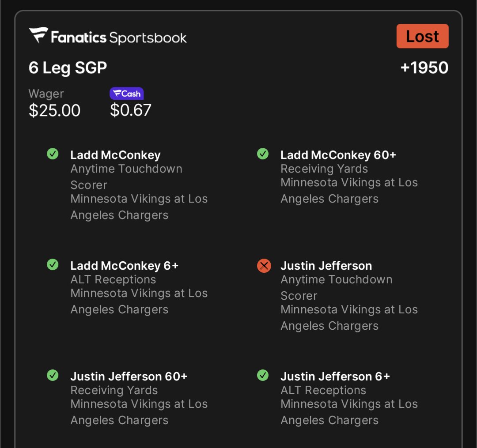Screen dimensions: 477x448
Task: Select the +1950 odds value
Action: [x=424, y=68]
